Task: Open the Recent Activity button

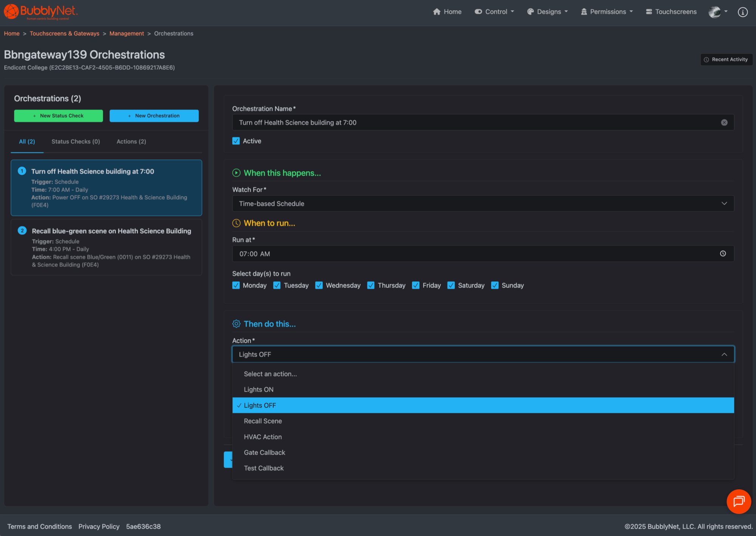Action: 726,59
